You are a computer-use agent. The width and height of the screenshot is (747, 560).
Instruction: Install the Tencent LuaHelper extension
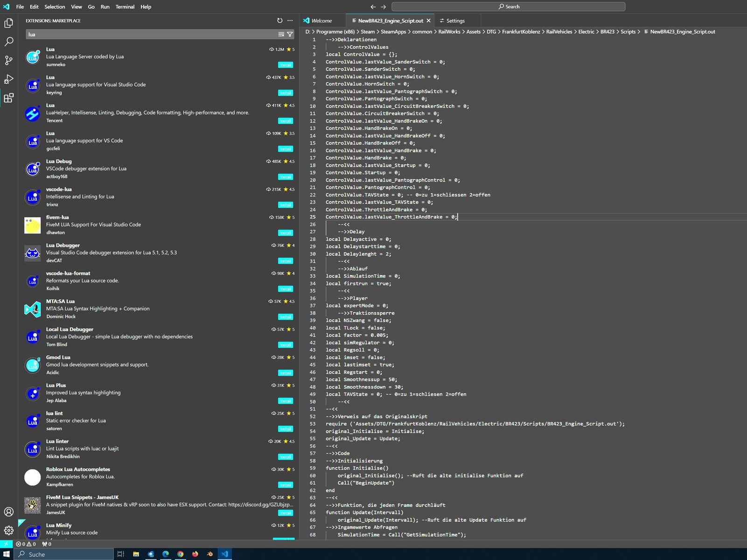click(286, 121)
